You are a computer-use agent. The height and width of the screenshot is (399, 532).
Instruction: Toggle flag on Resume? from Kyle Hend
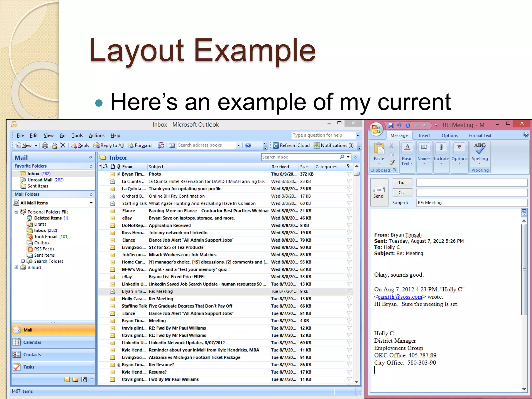point(349,372)
